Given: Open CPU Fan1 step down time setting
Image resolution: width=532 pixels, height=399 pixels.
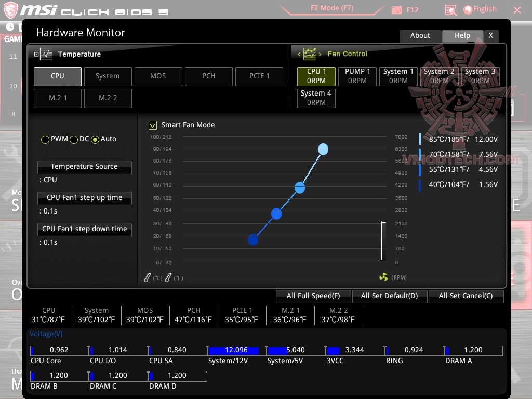Looking at the screenshot, I should [85, 229].
